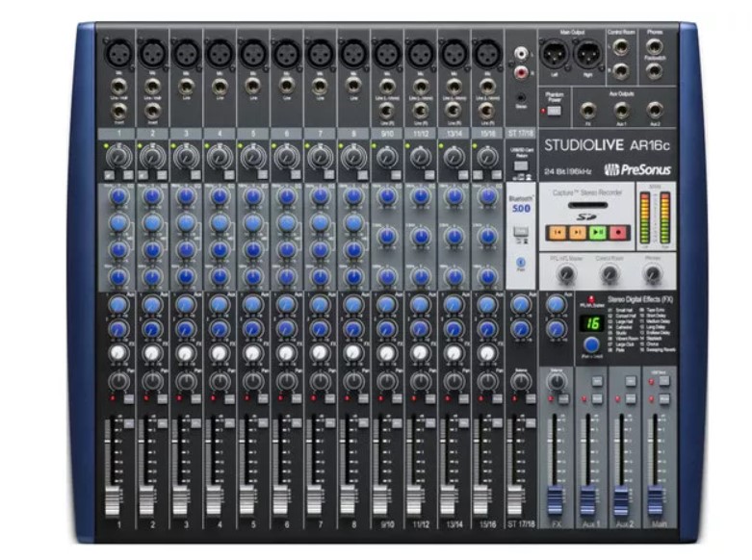
Task: Mute channel 1 with its red-LED mute button
Action: (128, 398)
